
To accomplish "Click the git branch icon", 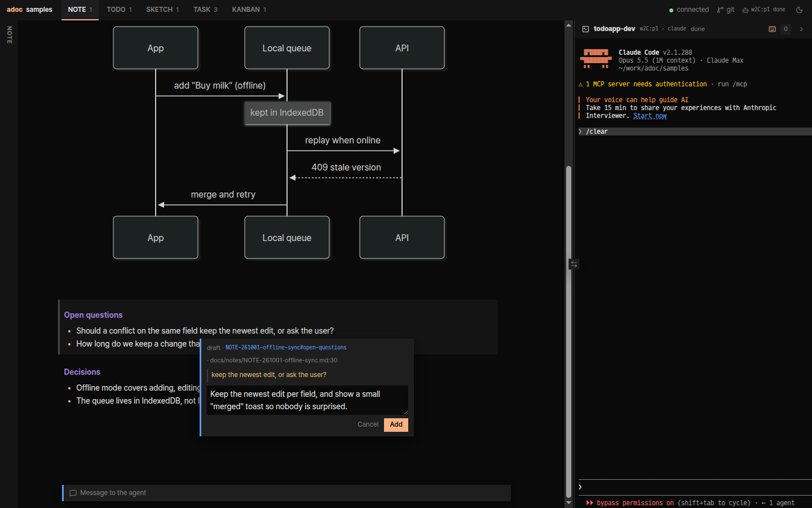I will pyautogui.click(x=720, y=10).
